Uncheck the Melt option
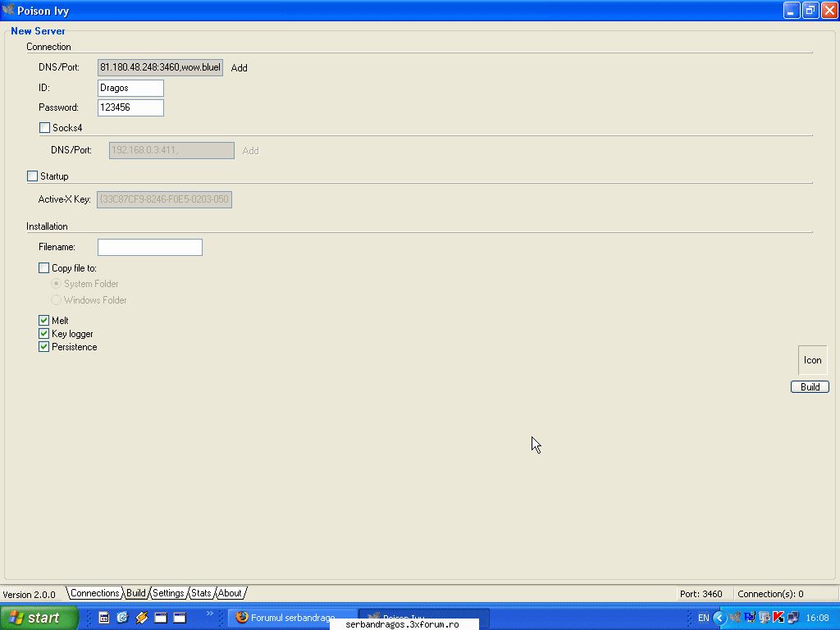The width and height of the screenshot is (840, 630). click(x=44, y=320)
